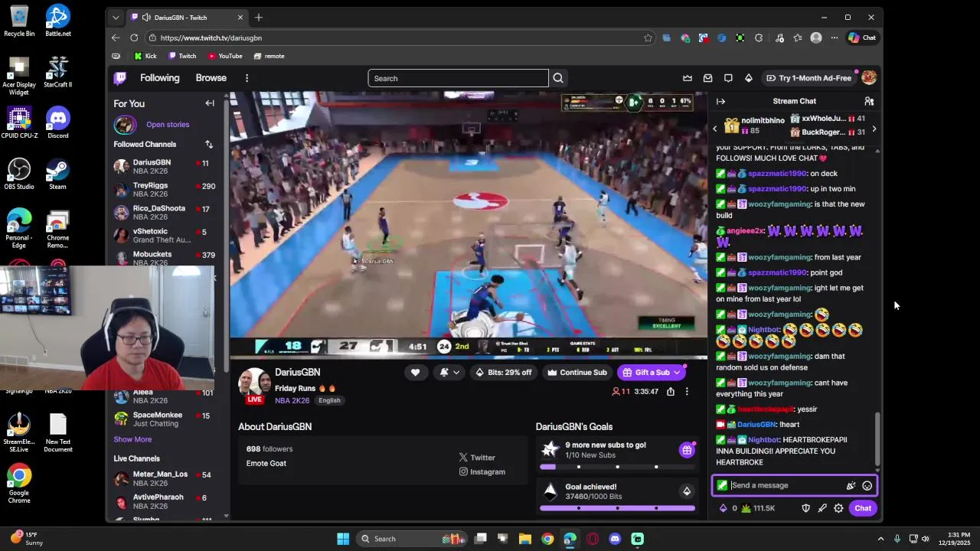The height and width of the screenshot is (551, 980).
Task: Open sword mod tools in chat
Action: tap(822, 508)
